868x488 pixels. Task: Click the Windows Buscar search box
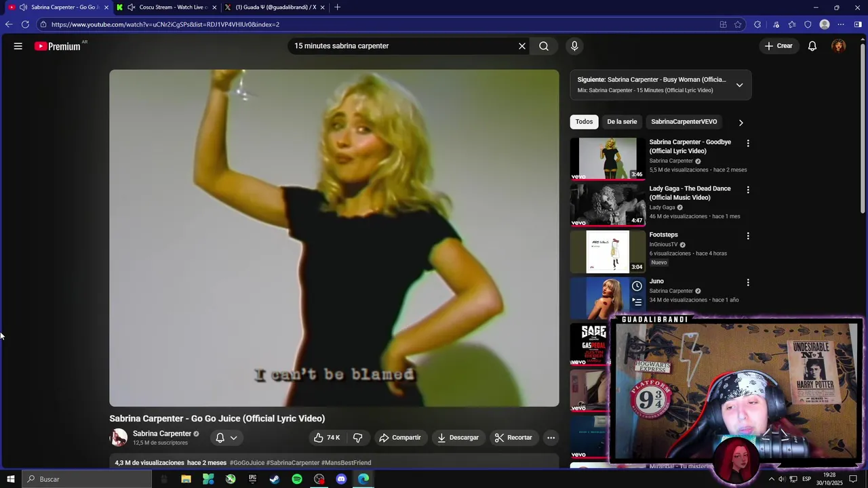87,479
